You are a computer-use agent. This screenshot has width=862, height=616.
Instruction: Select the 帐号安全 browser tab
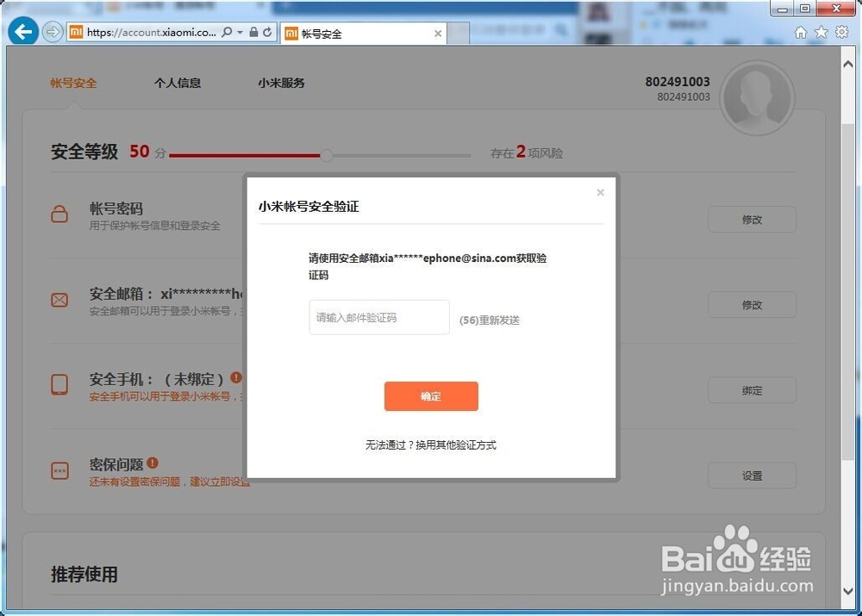tap(345, 33)
